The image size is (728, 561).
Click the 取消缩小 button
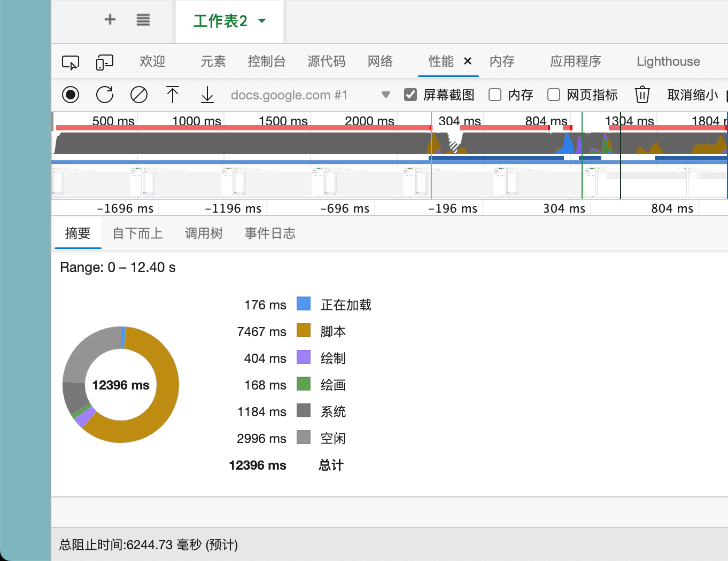693,95
